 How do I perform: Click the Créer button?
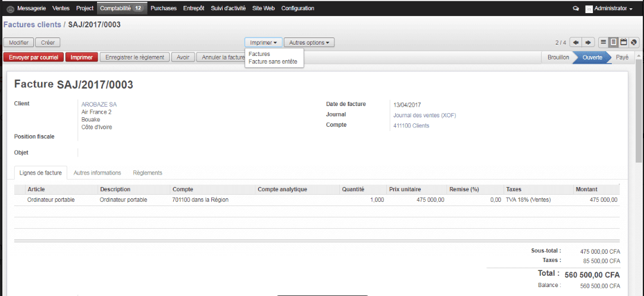click(48, 42)
